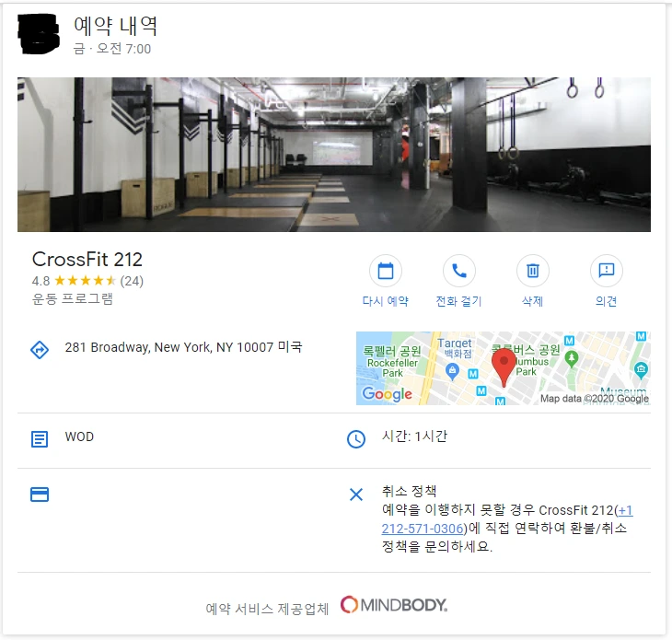Click the WOD document icon
This screenshot has width=672, height=640.
point(40,439)
